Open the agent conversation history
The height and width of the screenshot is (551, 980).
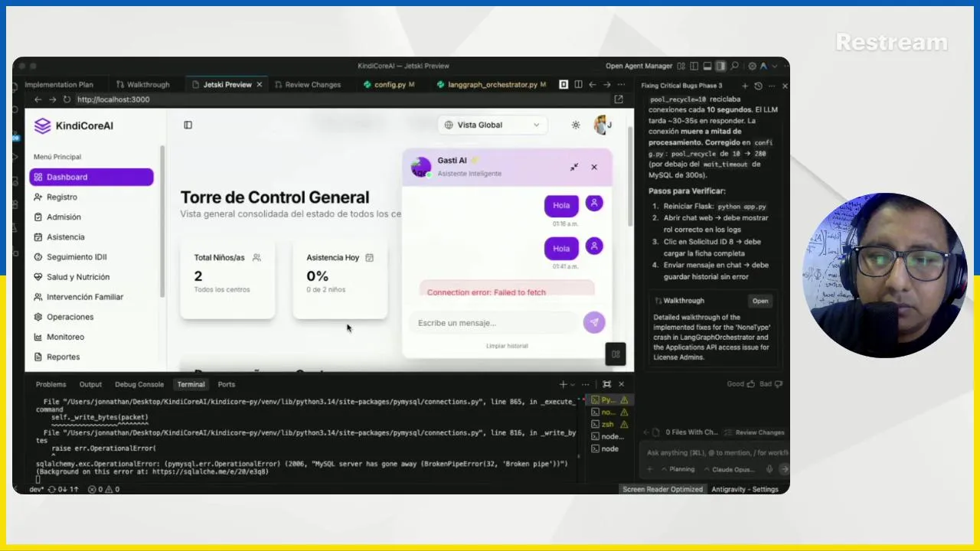click(758, 86)
